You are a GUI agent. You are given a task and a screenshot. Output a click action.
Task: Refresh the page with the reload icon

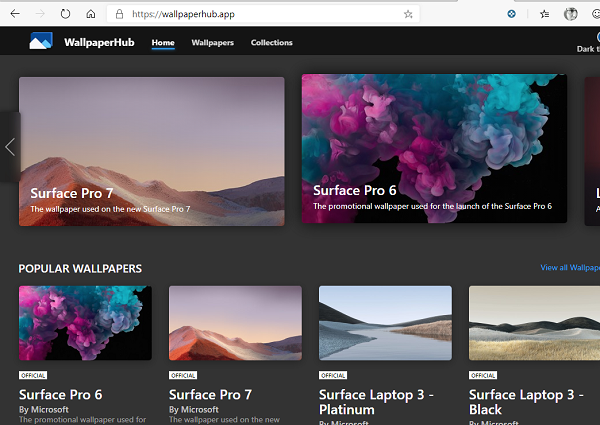coord(65,15)
